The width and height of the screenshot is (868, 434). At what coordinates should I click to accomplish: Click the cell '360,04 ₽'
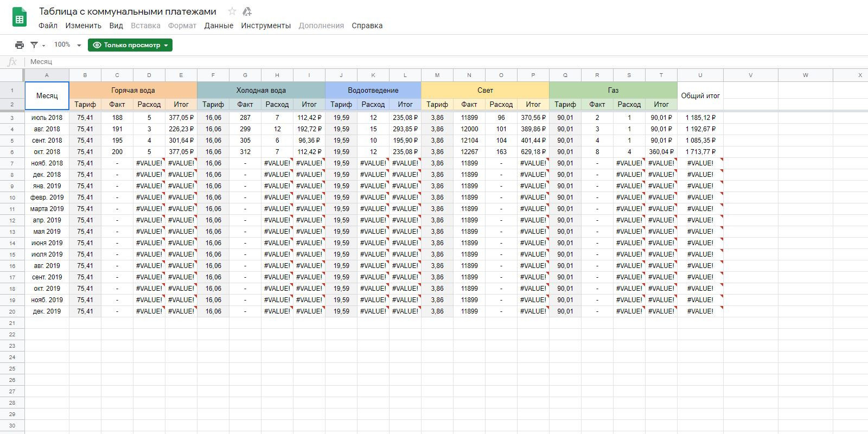661,152
